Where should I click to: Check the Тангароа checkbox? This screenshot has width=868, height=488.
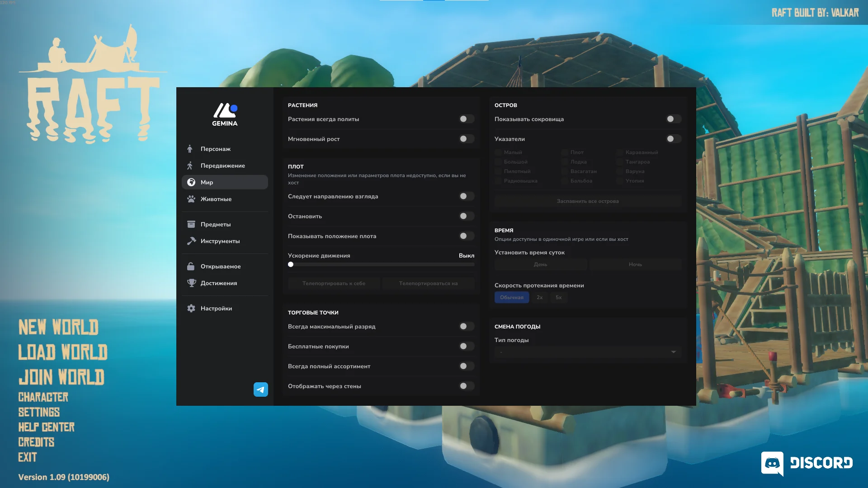[x=619, y=162]
